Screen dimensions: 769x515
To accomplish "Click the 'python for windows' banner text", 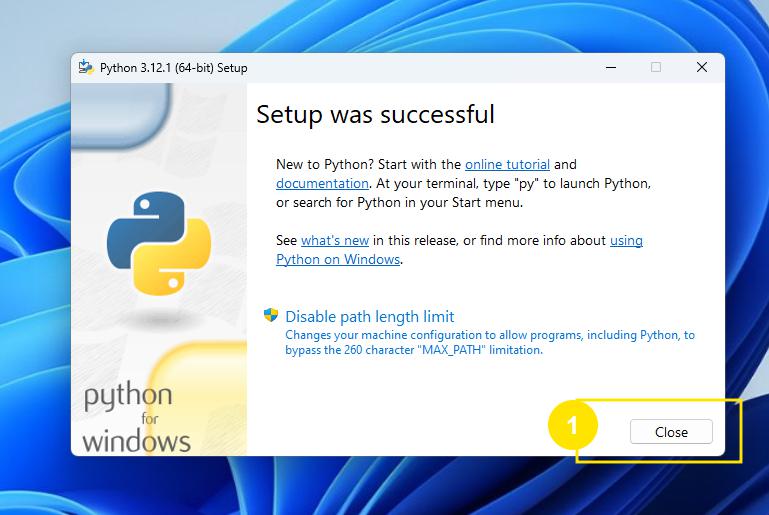I will [136, 417].
